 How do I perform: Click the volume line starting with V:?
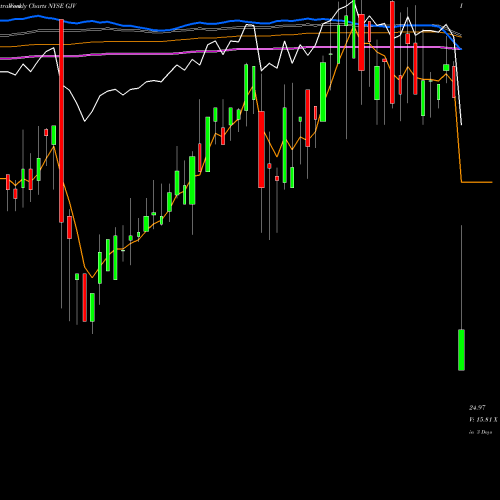[x=483, y=420]
